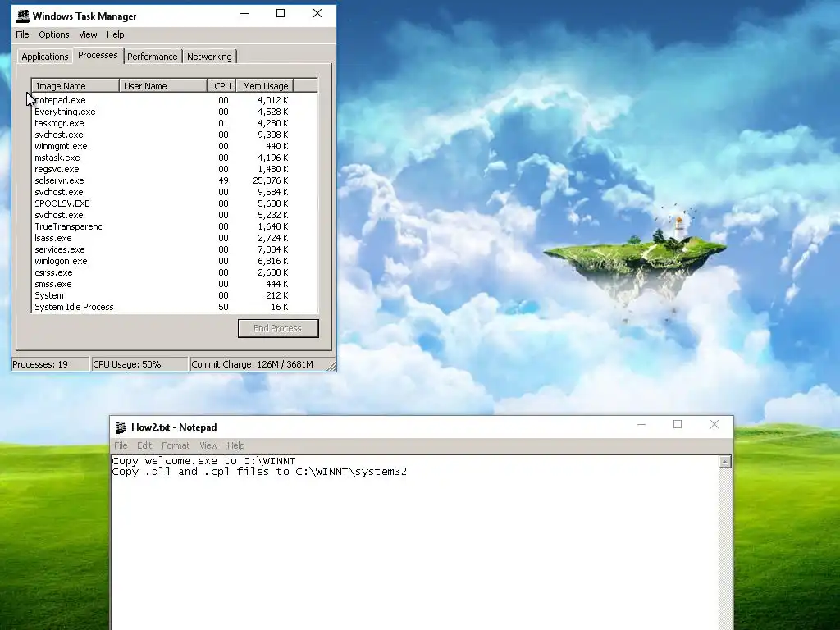
Task: Click the Task Manager resize grip
Action: pyautogui.click(x=331, y=366)
